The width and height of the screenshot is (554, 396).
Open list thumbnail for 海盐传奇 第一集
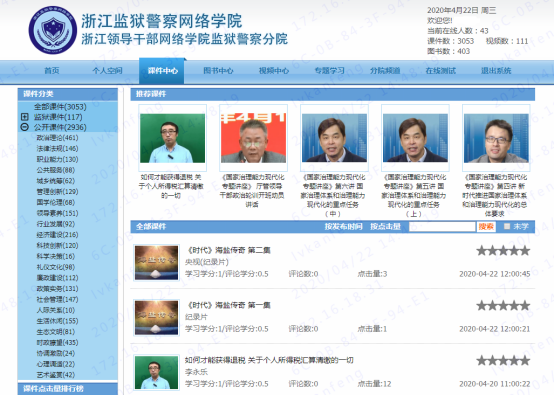[157, 318]
